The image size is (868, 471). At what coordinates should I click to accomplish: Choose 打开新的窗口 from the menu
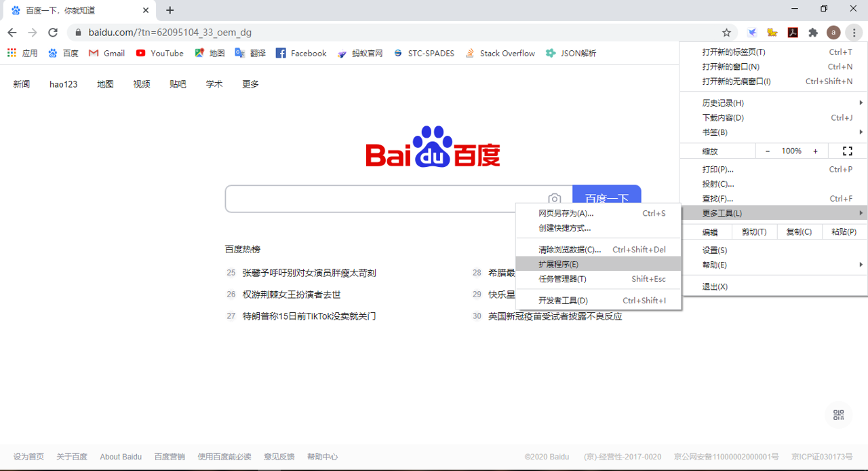pos(774,67)
